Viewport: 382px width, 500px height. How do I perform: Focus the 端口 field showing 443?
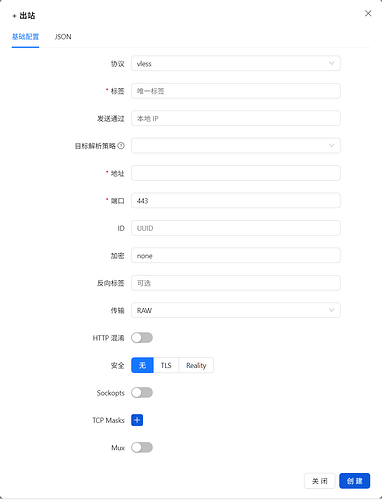(236, 201)
